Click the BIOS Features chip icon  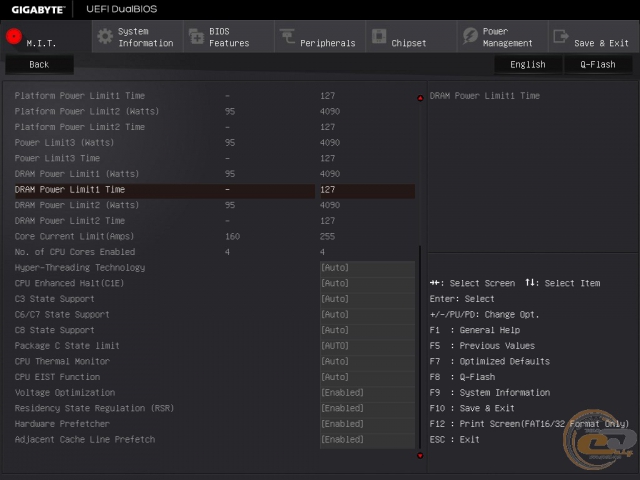click(x=196, y=37)
